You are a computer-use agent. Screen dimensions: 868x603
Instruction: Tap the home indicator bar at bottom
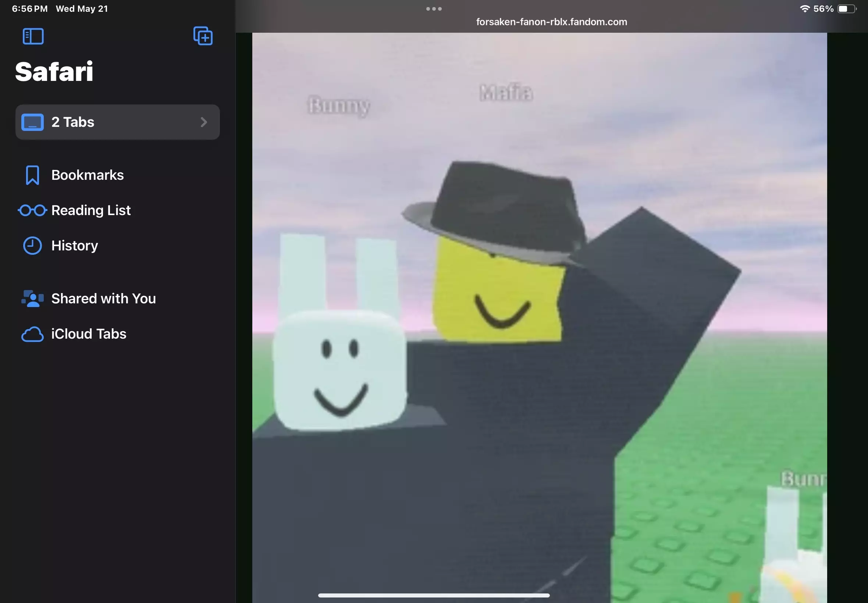point(434,595)
